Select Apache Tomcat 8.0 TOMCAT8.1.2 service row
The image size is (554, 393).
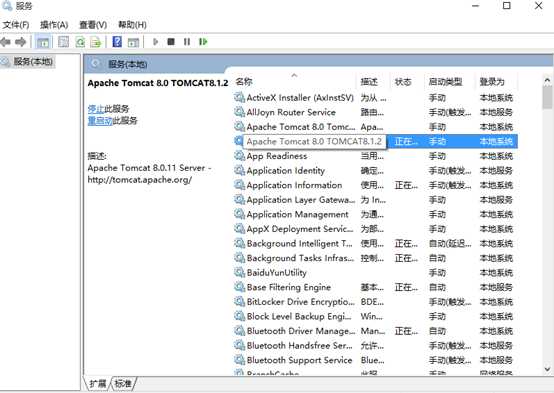point(376,141)
